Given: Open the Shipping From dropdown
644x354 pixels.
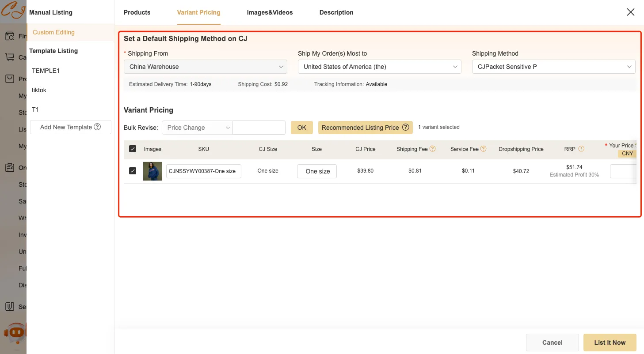Looking at the screenshot, I should point(205,67).
